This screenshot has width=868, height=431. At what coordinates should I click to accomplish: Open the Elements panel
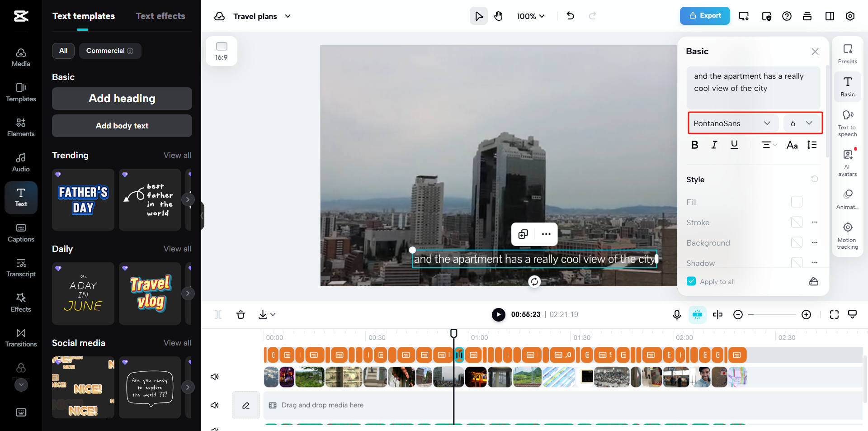[x=21, y=128]
